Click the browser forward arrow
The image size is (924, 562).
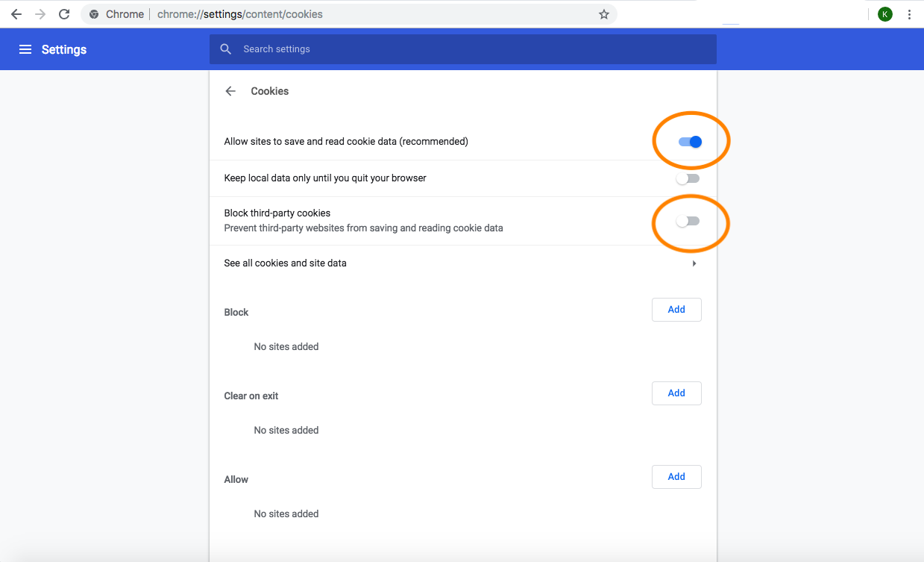pyautogui.click(x=40, y=14)
